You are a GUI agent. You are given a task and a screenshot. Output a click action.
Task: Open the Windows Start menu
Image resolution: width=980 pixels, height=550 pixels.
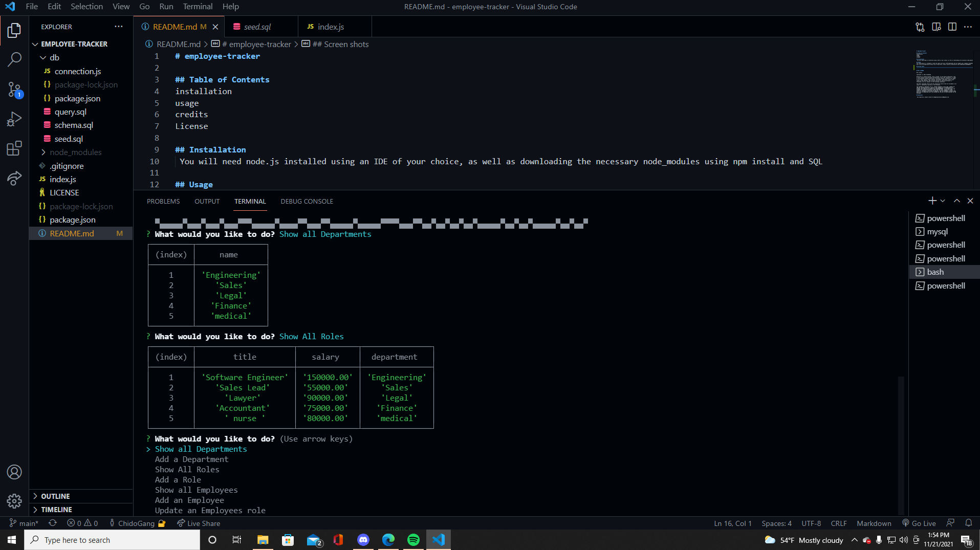[12, 540]
